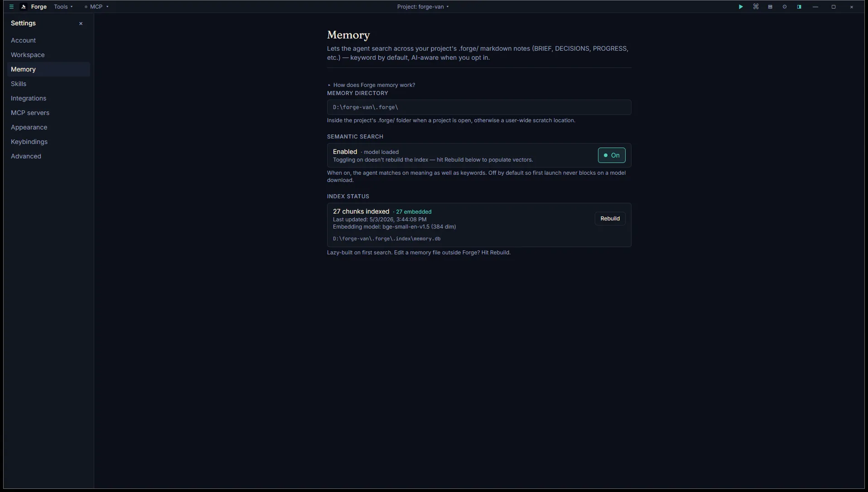
Task: Click the memory.db index path text
Action: pos(386,239)
